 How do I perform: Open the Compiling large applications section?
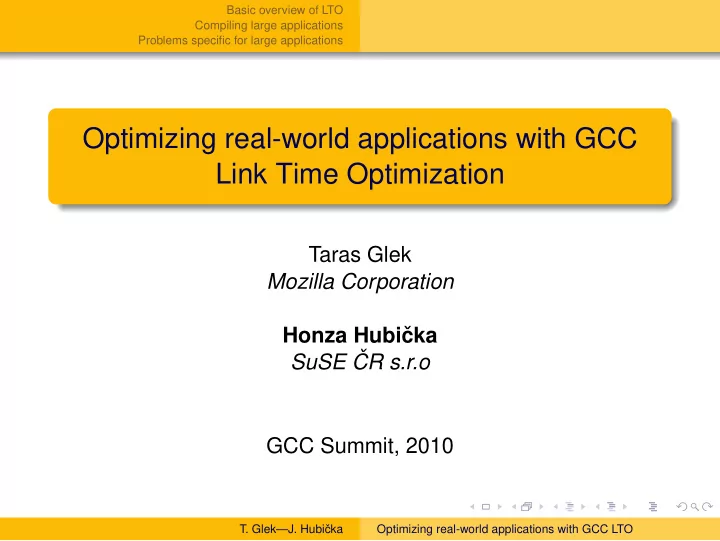[269, 25]
